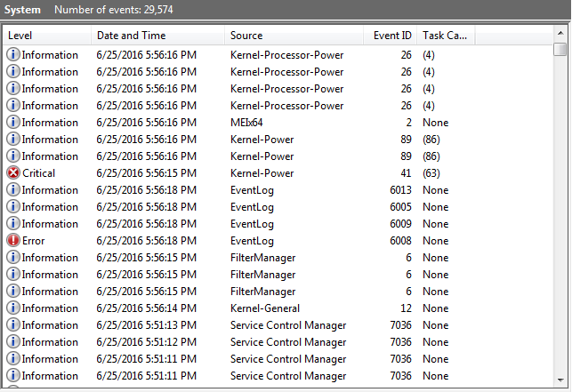The height and width of the screenshot is (392, 572).
Task: Click the System log title in the header
Action: tap(22, 10)
